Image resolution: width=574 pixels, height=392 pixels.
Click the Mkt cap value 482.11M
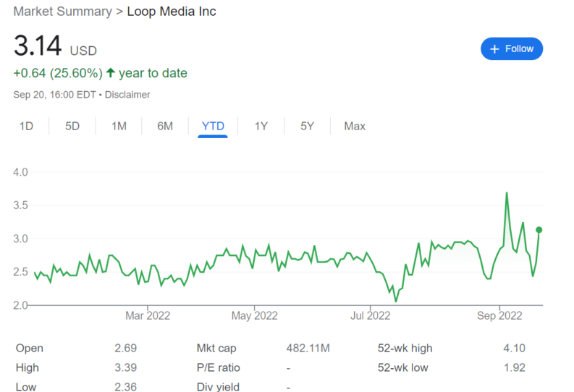308,348
